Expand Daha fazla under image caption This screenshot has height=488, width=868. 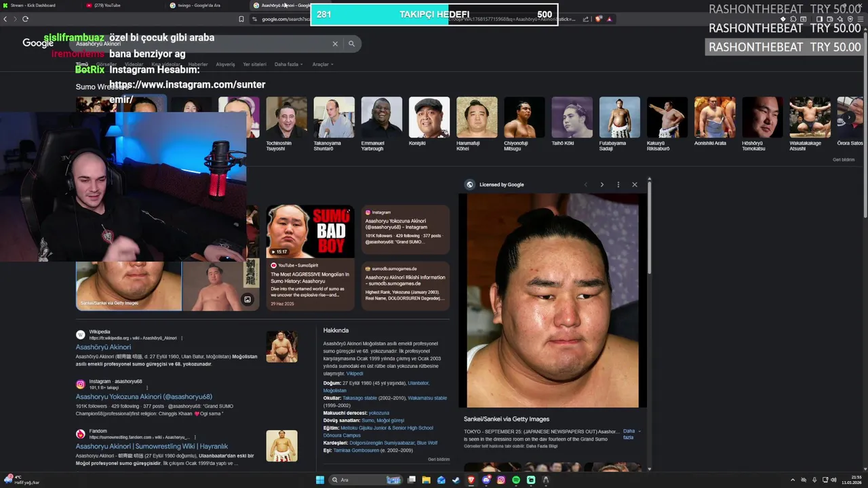click(x=631, y=434)
